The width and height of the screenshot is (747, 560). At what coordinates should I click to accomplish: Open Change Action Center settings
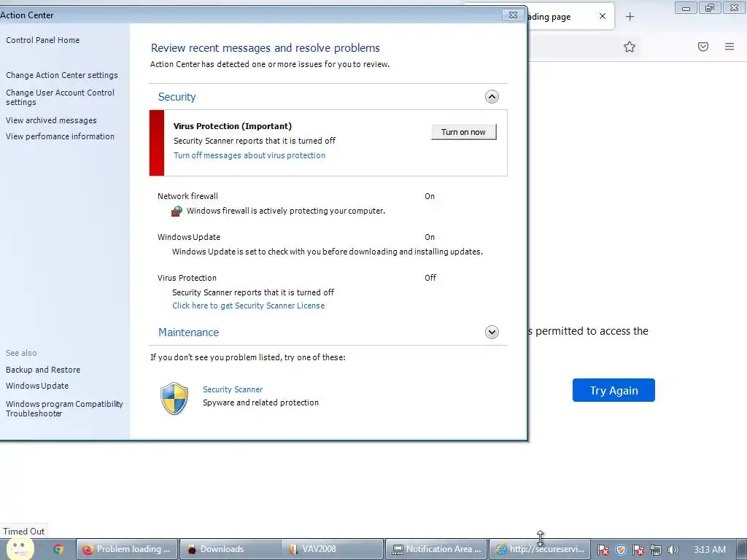[x=62, y=75]
